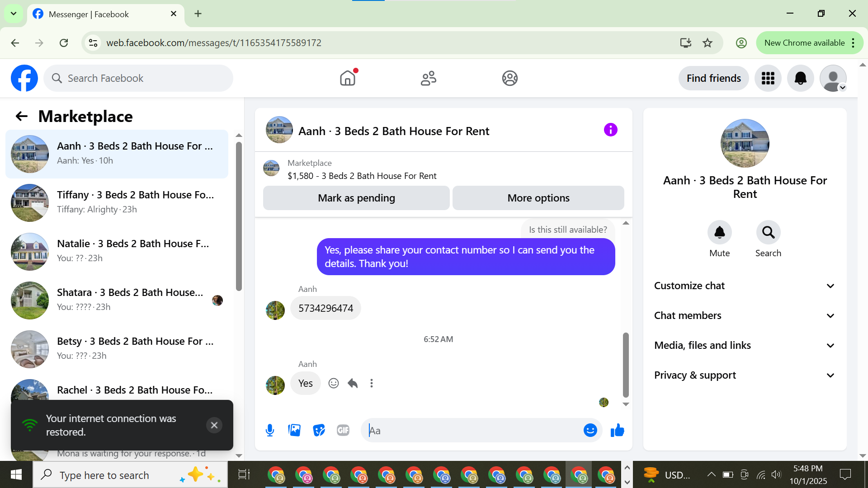Open the Groups icon in top navigation

click(x=509, y=78)
